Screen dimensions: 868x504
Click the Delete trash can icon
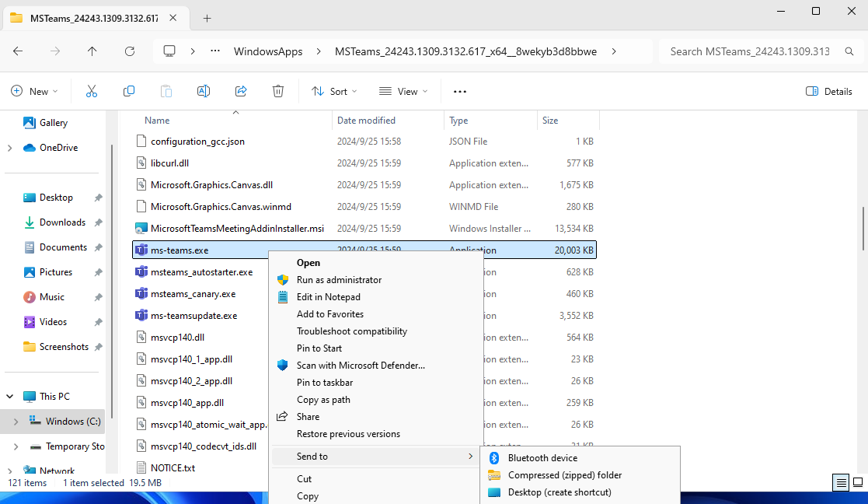tap(278, 91)
